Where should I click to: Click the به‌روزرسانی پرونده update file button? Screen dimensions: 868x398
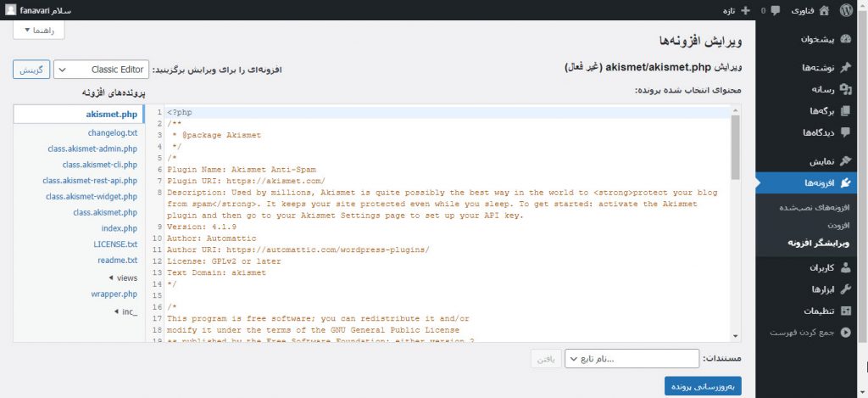point(703,386)
